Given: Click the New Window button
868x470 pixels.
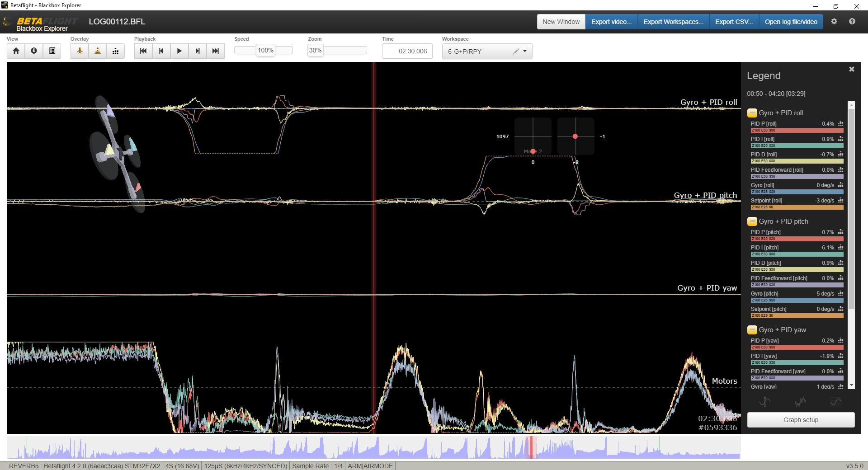Looking at the screenshot, I should pos(561,21).
